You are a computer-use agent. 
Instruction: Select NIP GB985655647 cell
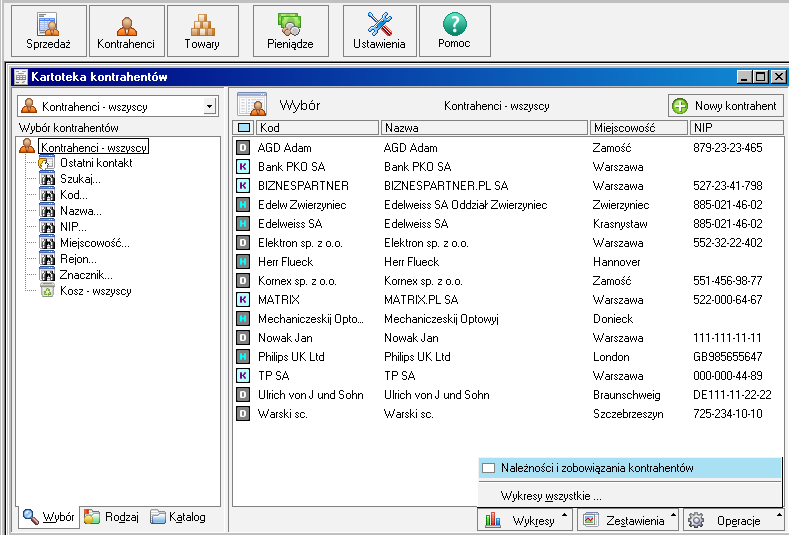point(728,357)
